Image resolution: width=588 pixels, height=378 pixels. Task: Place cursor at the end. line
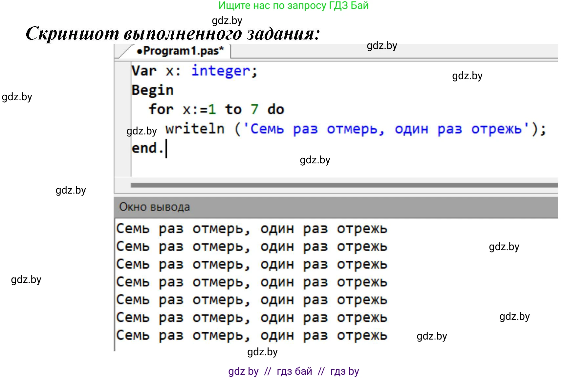point(147,148)
